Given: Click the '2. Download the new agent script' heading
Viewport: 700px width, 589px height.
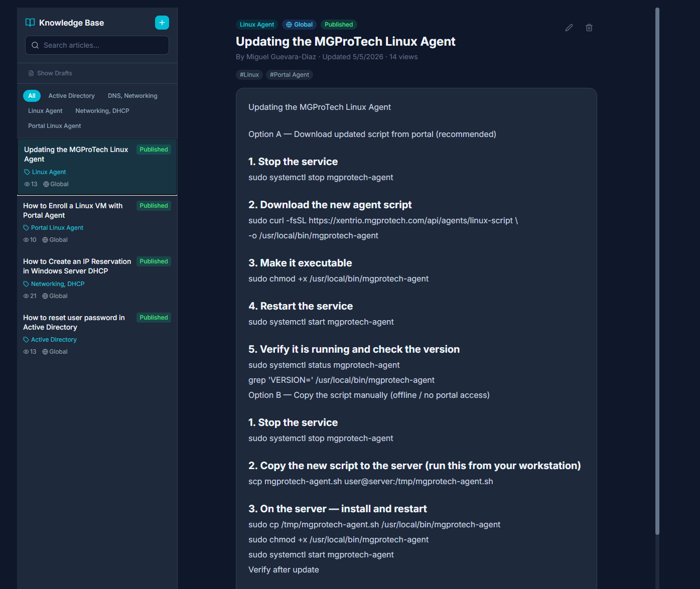Looking at the screenshot, I should [x=330, y=205].
